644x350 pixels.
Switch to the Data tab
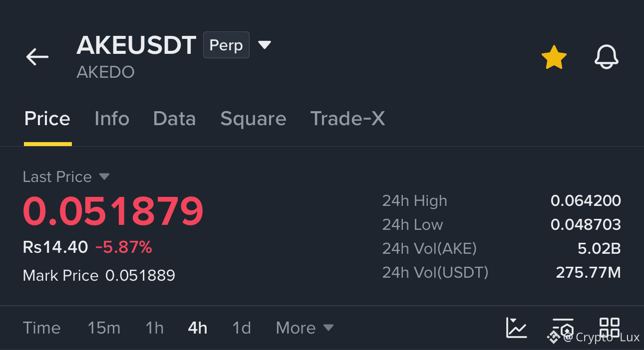pos(174,119)
